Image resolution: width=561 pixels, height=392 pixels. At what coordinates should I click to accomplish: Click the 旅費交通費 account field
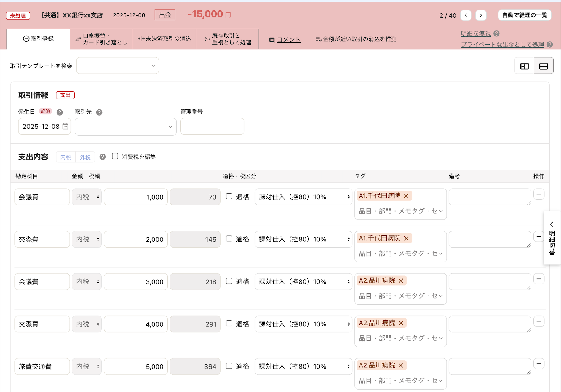(x=42, y=366)
